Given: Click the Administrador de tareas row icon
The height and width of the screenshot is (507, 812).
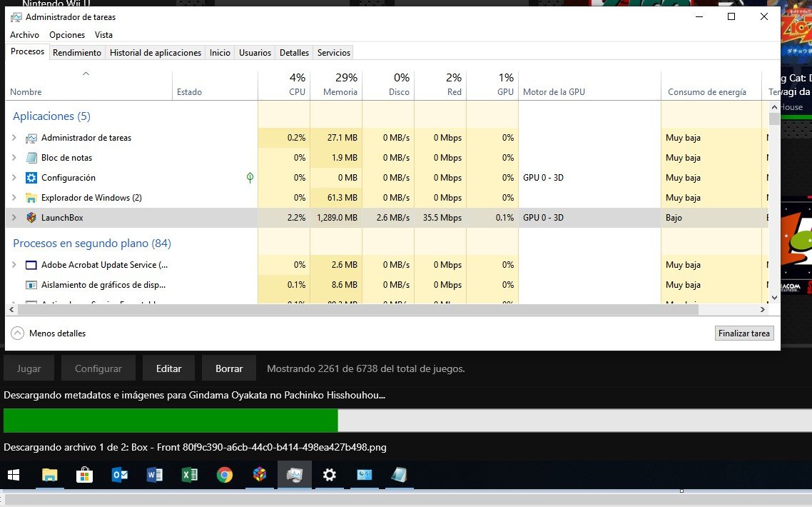Looking at the screenshot, I should 31,138.
